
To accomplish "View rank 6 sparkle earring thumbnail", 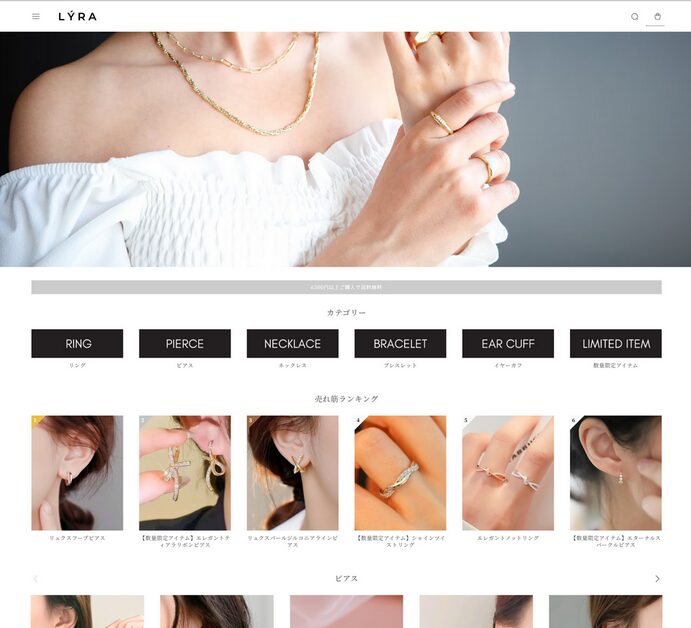I will (615, 472).
